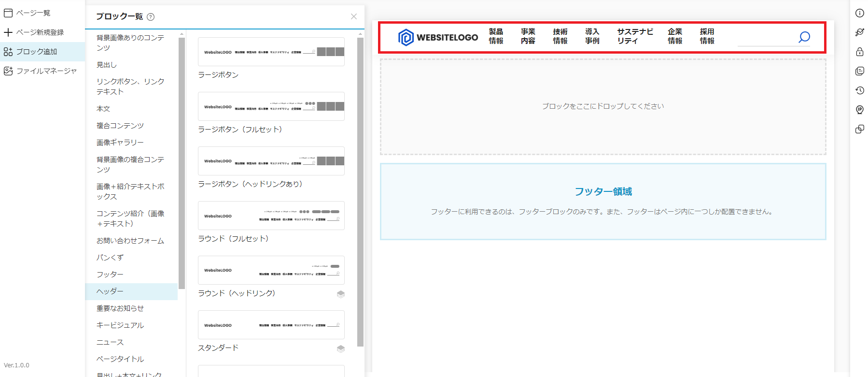Viewport: 868px width, 377px height.
Task: Choose the ラージボタン（ヘッドリンクあり） thumbnail
Action: (x=271, y=161)
